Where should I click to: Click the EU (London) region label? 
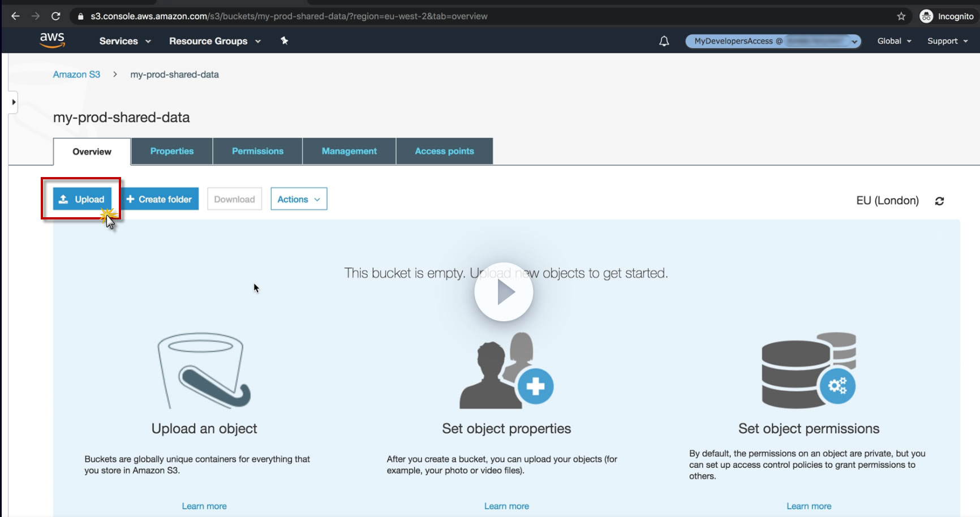tap(887, 201)
